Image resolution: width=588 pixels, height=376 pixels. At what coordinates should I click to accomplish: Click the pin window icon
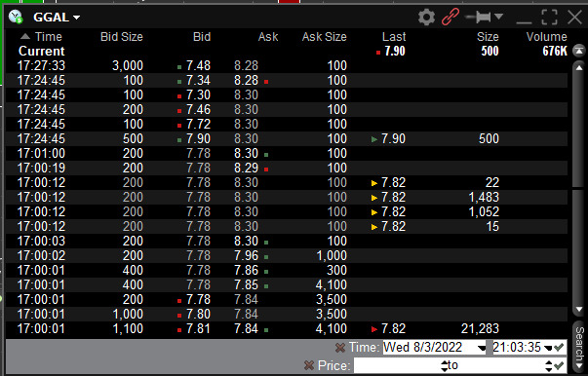(x=478, y=17)
